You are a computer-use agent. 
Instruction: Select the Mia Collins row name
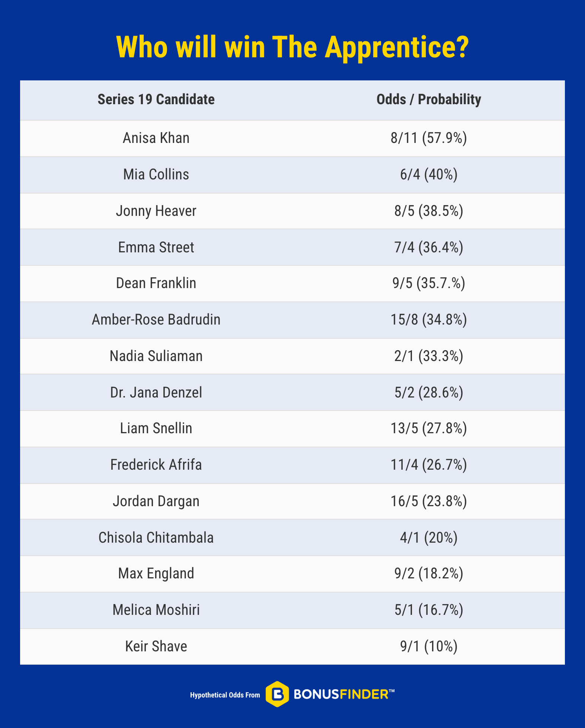coord(156,175)
